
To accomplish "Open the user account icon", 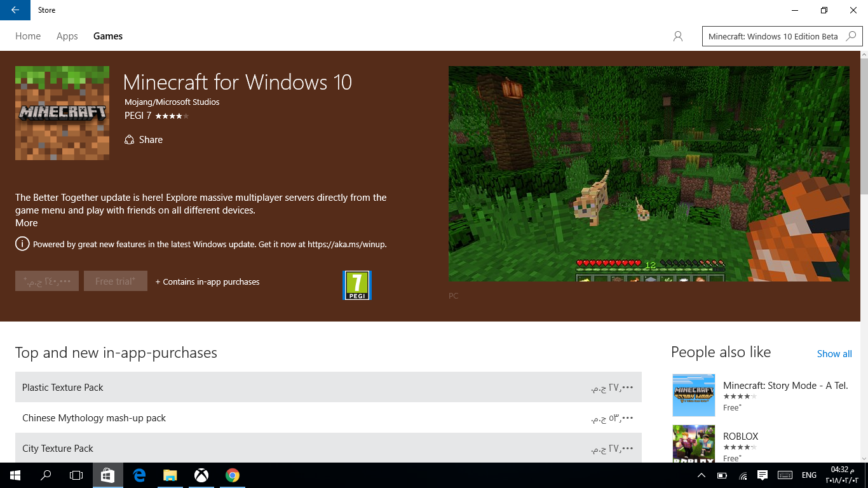I will click(x=678, y=36).
